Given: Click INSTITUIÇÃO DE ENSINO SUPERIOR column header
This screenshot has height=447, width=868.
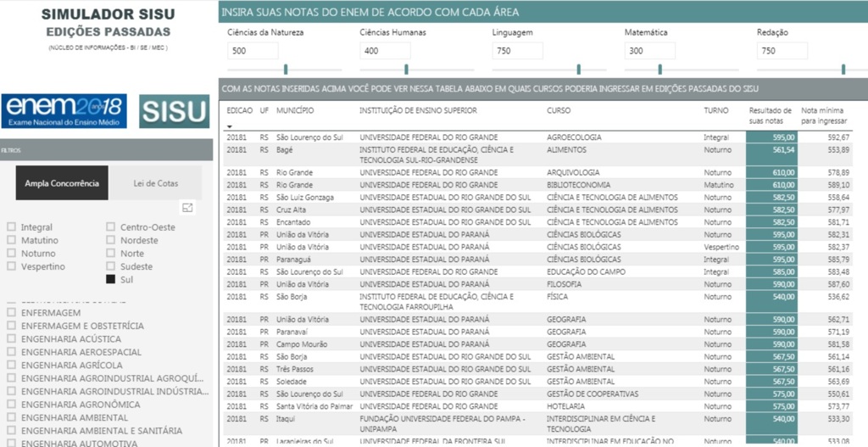Looking at the screenshot, I should 418,111.
